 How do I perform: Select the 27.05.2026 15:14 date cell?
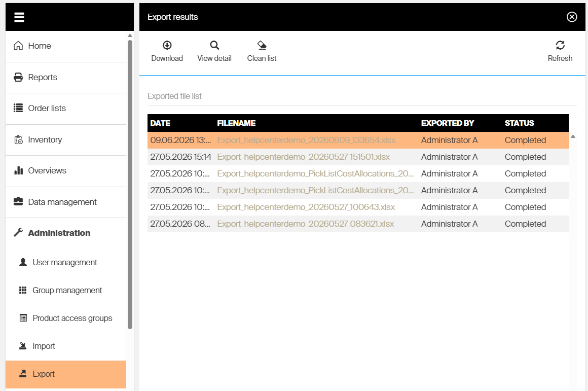point(181,157)
